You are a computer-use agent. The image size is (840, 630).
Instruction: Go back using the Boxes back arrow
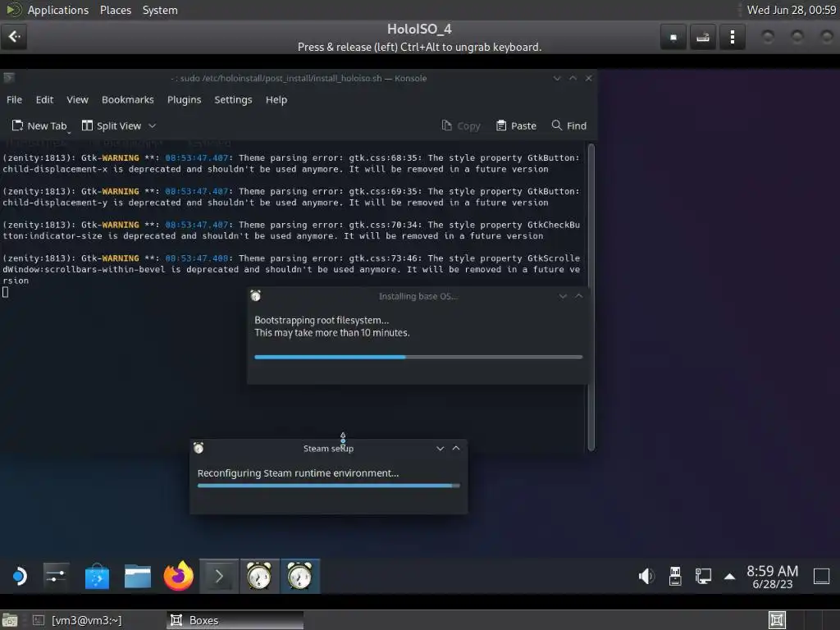click(14, 37)
